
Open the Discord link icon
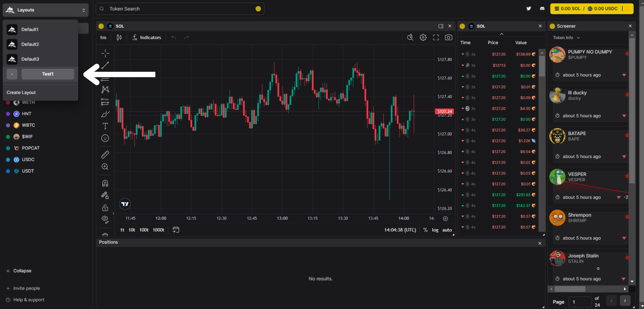click(x=542, y=9)
